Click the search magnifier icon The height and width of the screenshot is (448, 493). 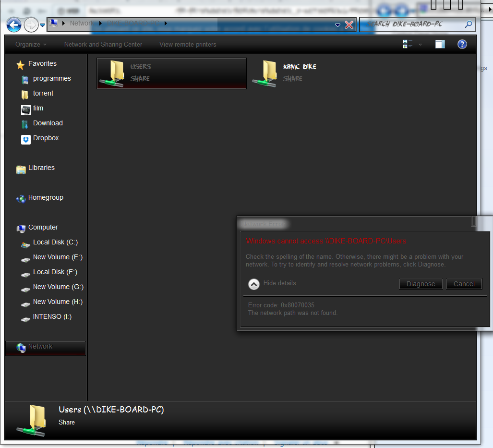pos(468,24)
